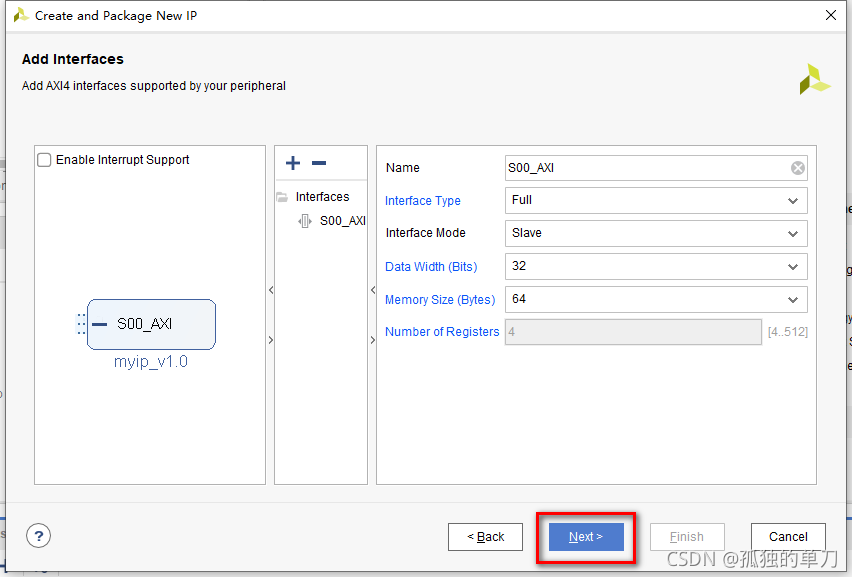Close the Create and Package New IP dialog
This screenshot has height=577, width=852.
coord(831,15)
